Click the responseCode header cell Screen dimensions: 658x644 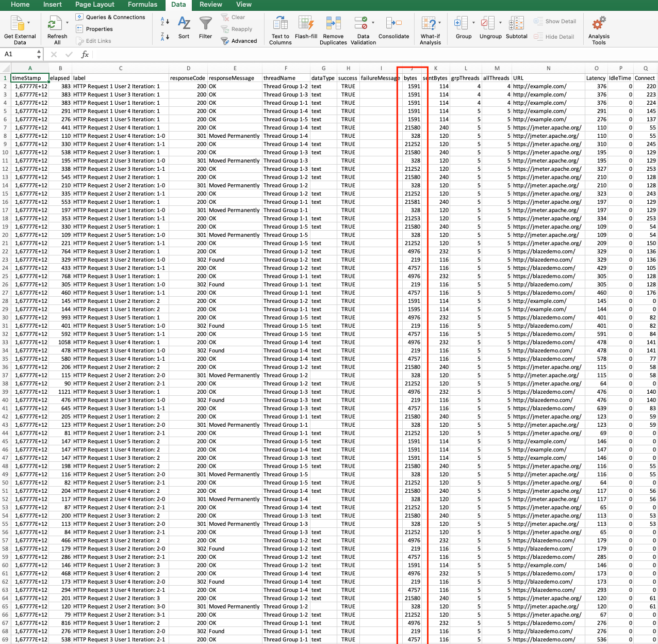coord(188,78)
